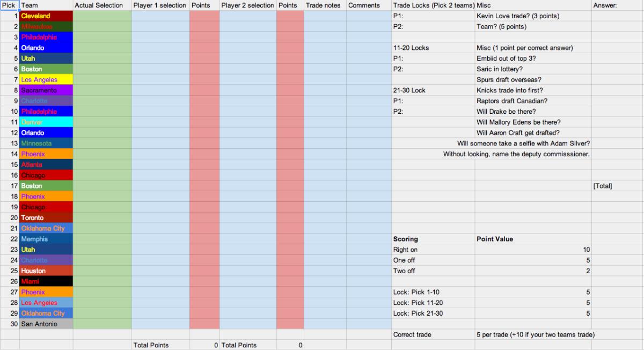Click the gray San Antonio team cell
Viewport: 644px width, 350px height.
[x=46, y=324]
